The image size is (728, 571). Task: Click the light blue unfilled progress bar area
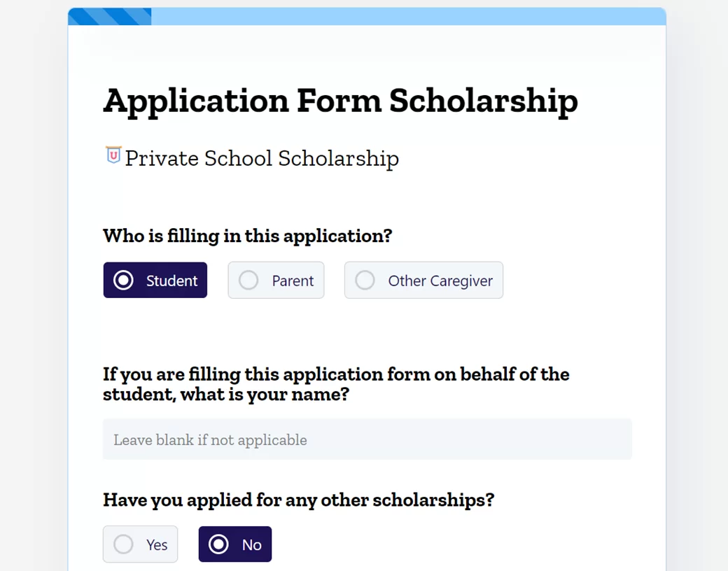[407, 17]
